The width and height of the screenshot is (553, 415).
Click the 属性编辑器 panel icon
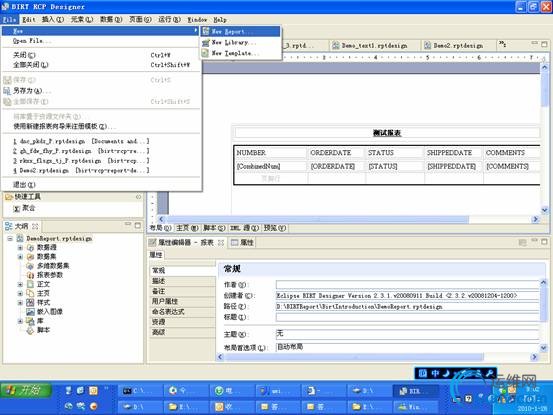pos(152,243)
